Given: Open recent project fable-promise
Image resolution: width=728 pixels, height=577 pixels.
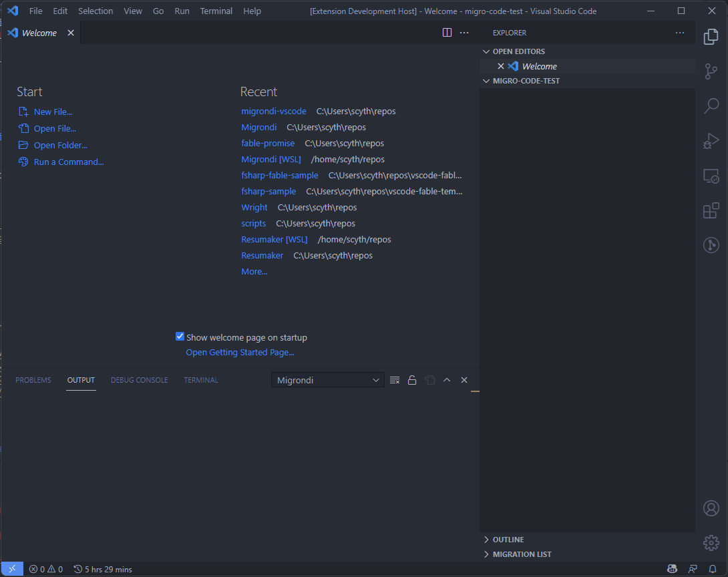Looking at the screenshot, I should [268, 144].
